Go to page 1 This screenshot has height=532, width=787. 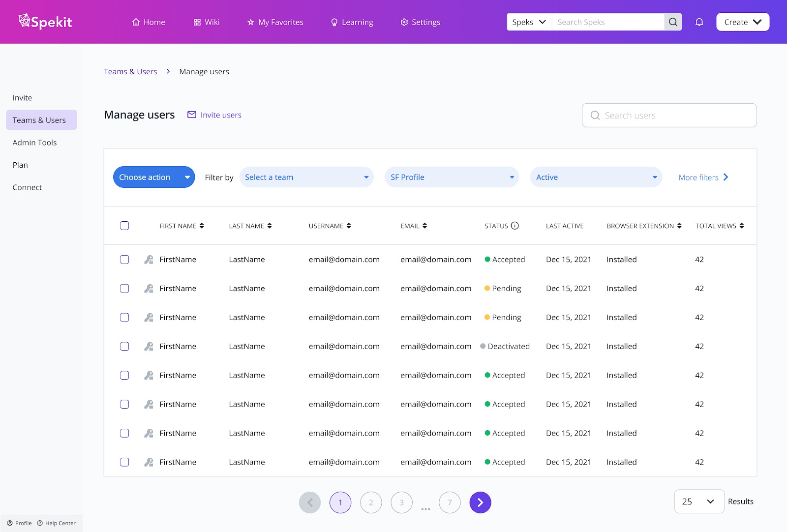340,502
